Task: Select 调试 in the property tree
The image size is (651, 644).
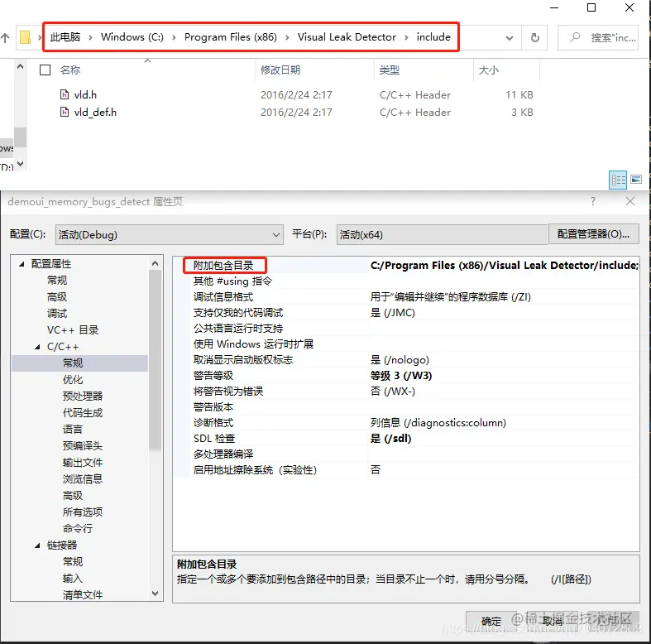Action: point(57,314)
